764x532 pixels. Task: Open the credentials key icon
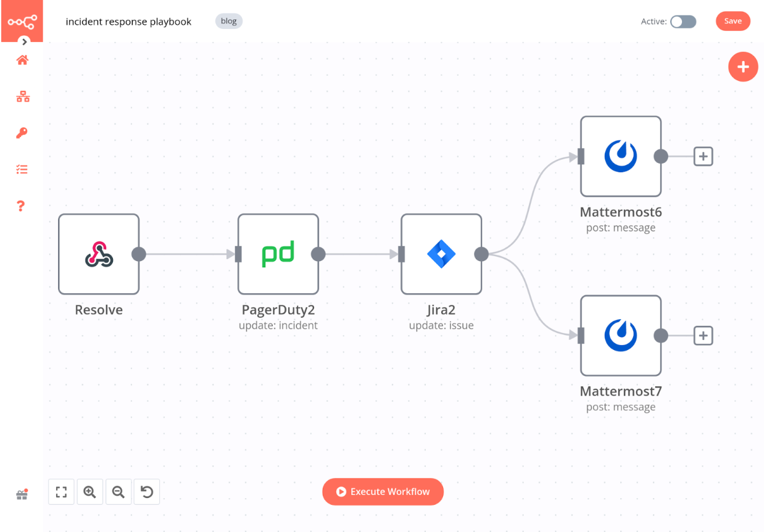[x=22, y=133]
